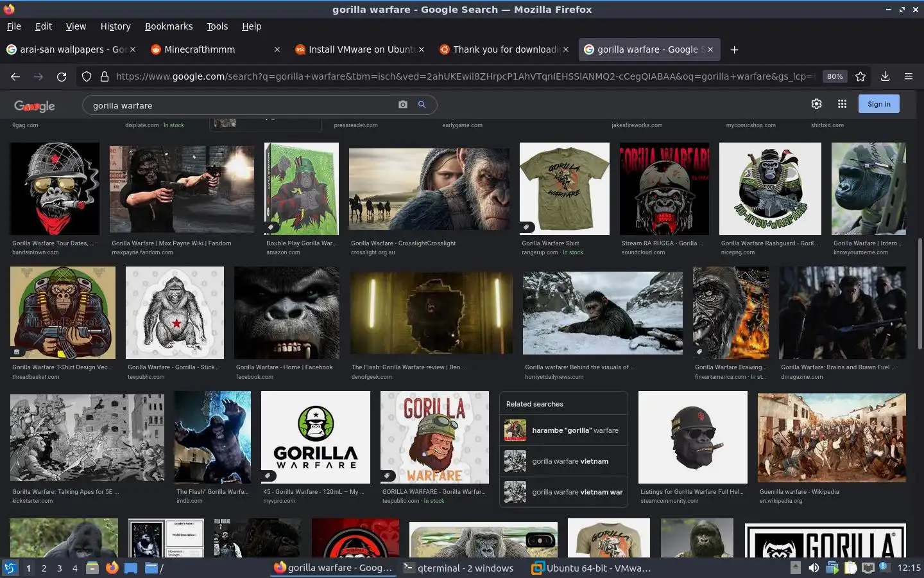The image size is (924, 578).
Task: Open the Tools menu
Action: pyautogui.click(x=218, y=26)
